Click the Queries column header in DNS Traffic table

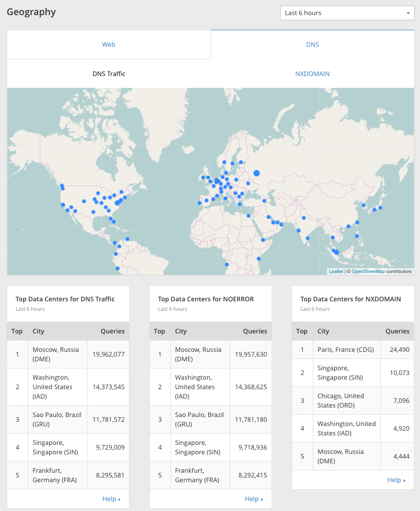pyautogui.click(x=112, y=331)
